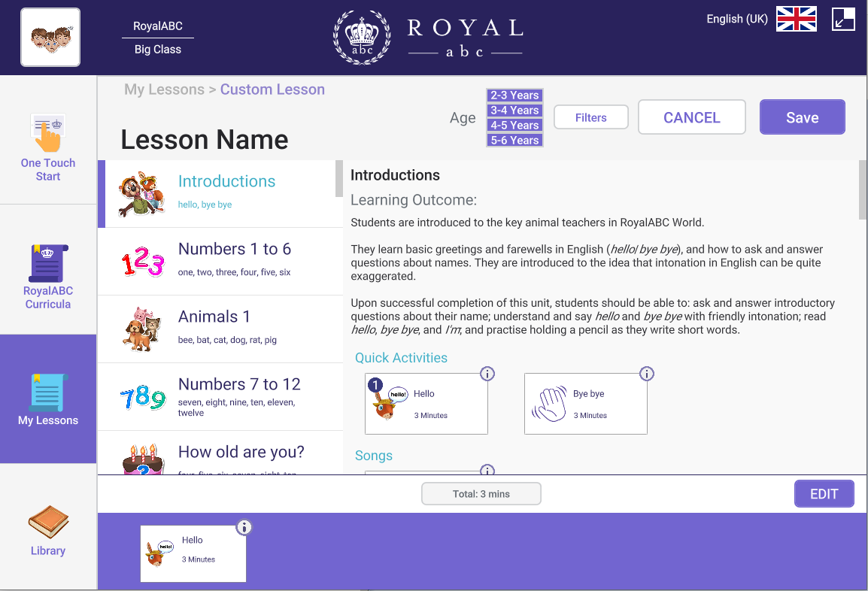The height and width of the screenshot is (591, 868).
Task: Click the Introductions details heading
Action: tap(395, 175)
